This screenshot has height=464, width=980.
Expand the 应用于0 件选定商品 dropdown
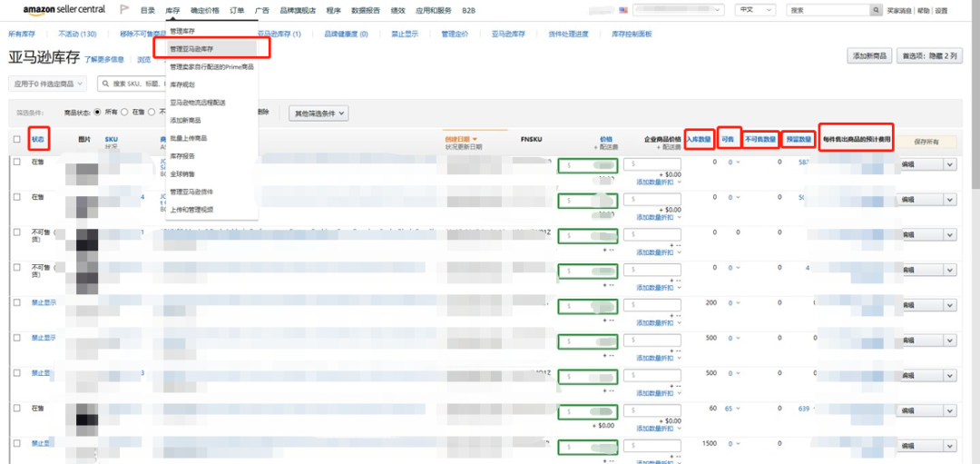(x=49, y=84)
